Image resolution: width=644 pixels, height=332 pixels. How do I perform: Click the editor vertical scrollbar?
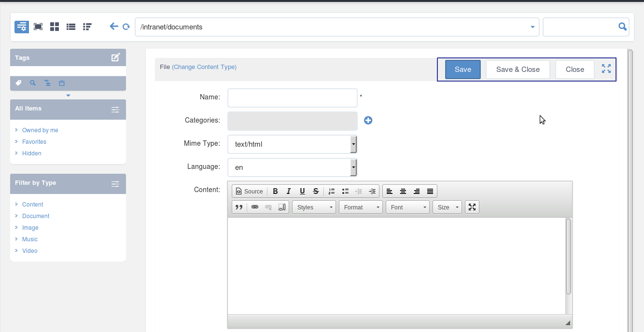click(569, 256)
